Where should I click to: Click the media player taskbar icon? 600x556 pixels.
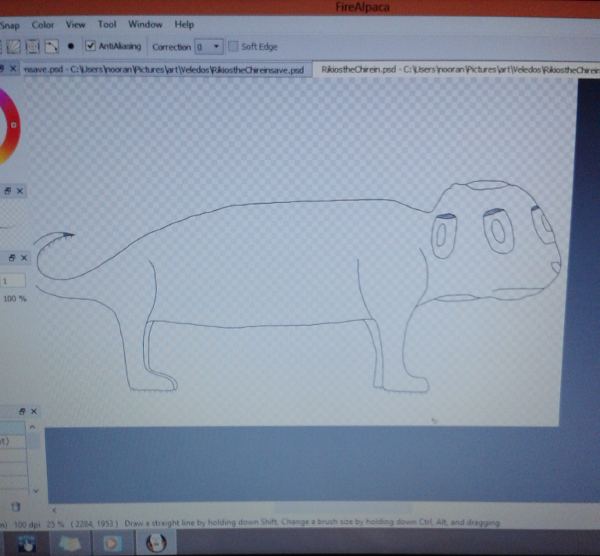(x=112, y=543)
